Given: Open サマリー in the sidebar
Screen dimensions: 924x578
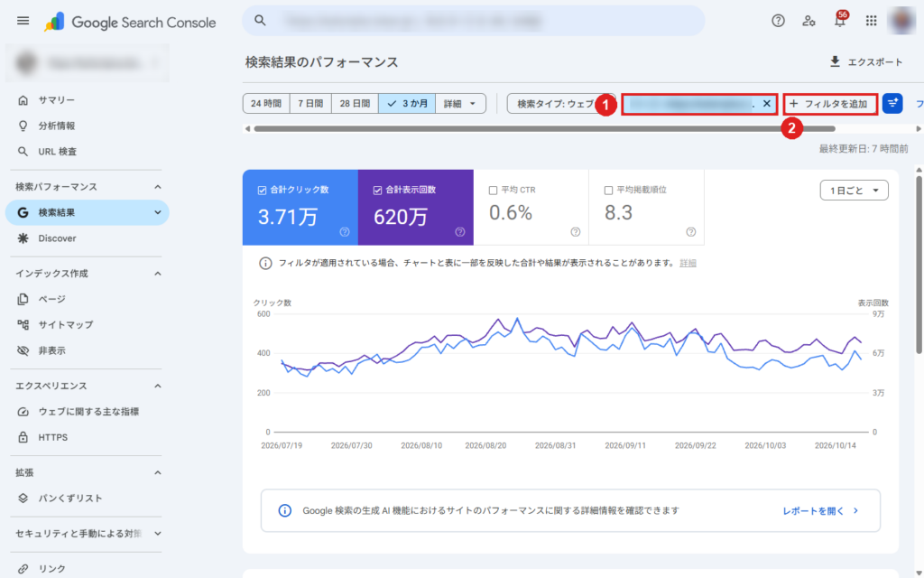Looking at the screenshot, I should click(87, 100).
